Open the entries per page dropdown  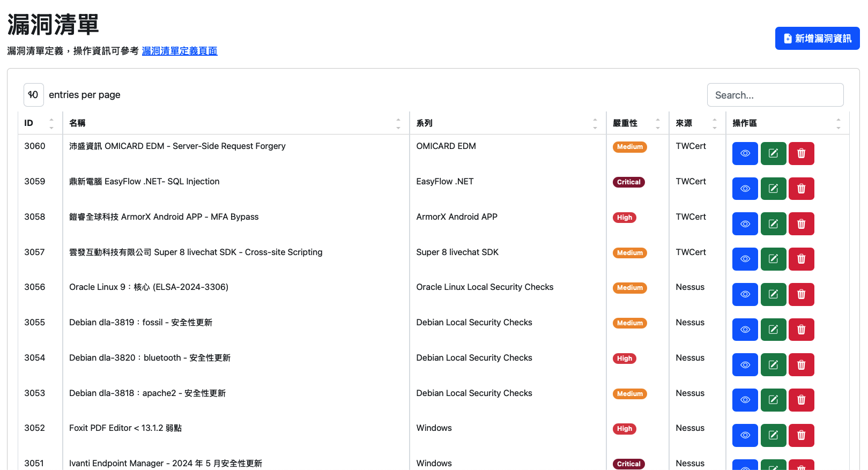[33, 95]
